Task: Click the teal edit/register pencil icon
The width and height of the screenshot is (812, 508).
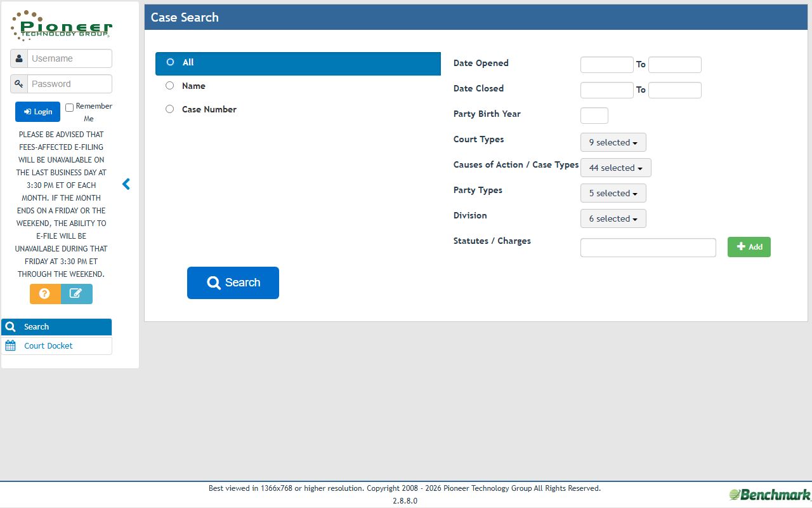Action: click(76, 293)
